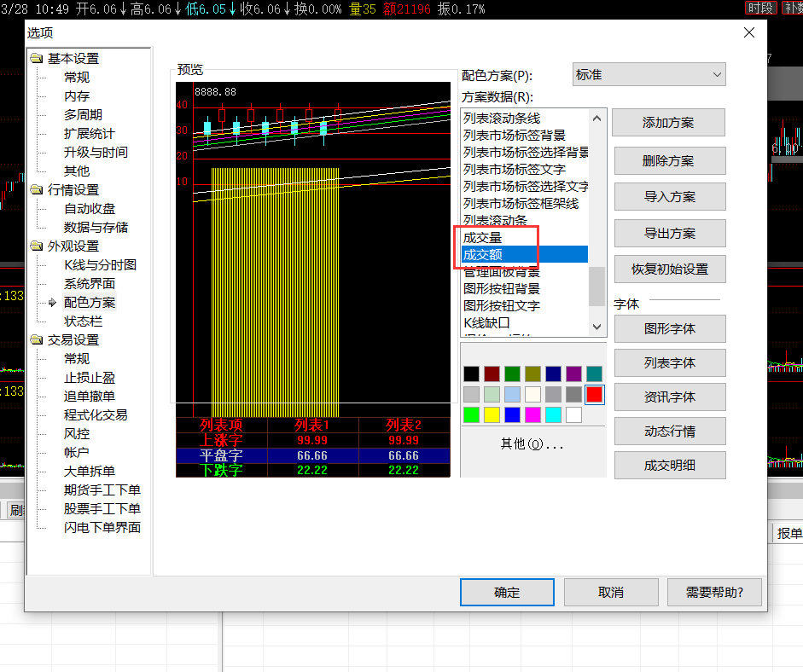Image resolution: width=803 pixels, height=672 pixels.
Task: Collapse the 行情设置 folder icon
Action: [37, 190]
